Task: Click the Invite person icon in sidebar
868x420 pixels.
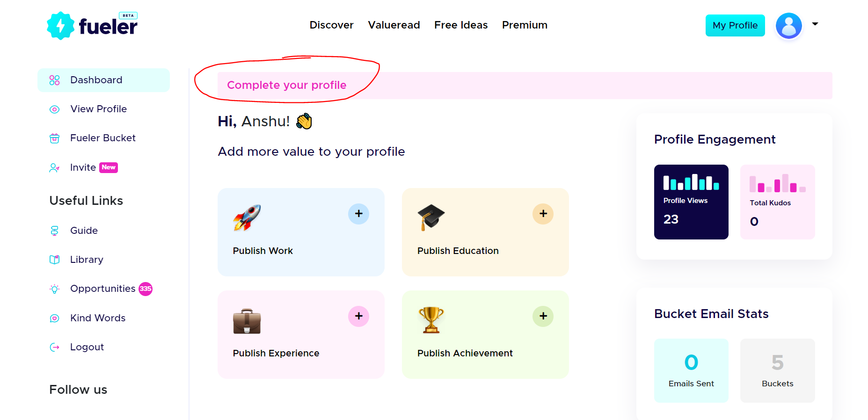Action: (54, 167)
